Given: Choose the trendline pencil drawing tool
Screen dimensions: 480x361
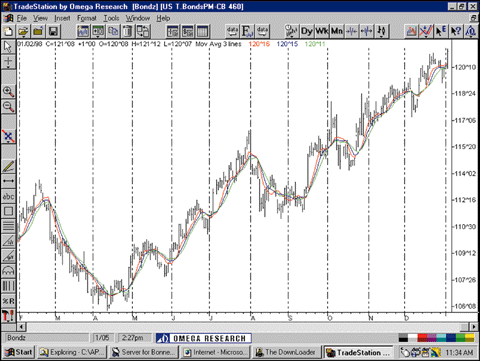Looking at the screenshot, I should (x=8, y=166).
